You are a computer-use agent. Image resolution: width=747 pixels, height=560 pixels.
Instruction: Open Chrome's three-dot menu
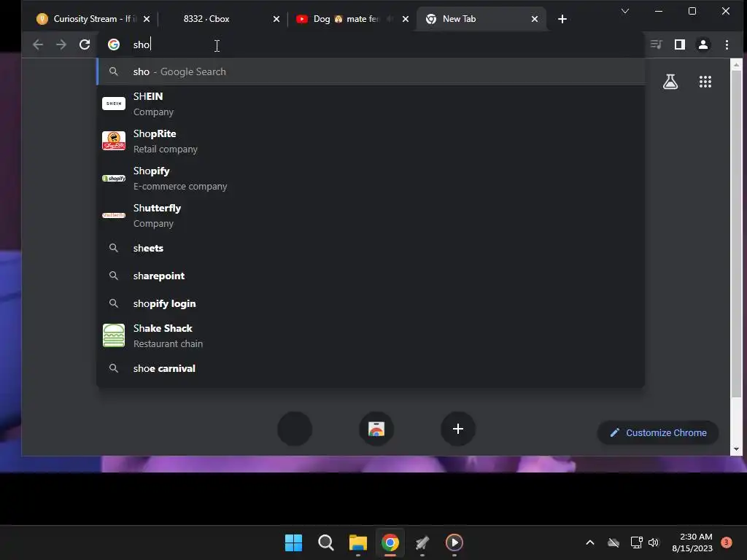click(727, 44)
